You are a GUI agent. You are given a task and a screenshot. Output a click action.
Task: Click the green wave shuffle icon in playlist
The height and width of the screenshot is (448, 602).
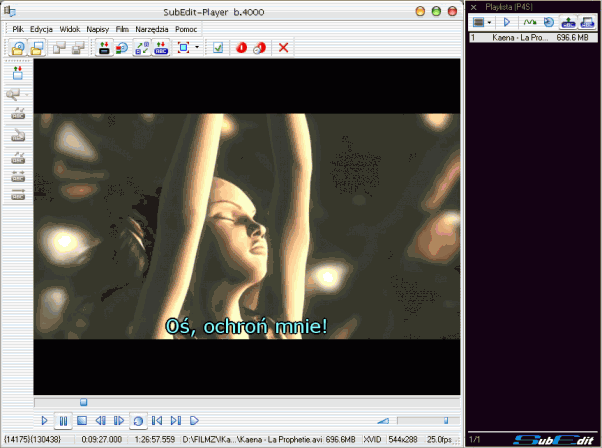[530, 22]
